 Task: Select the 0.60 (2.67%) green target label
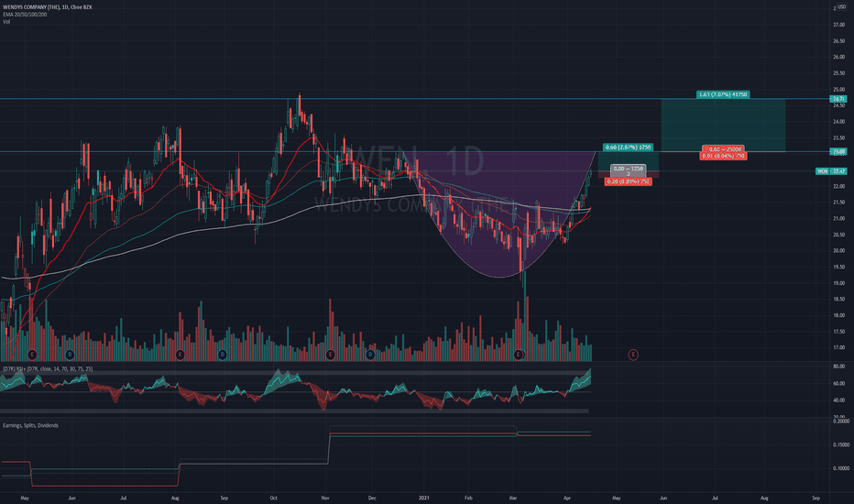tap(628, 148)
